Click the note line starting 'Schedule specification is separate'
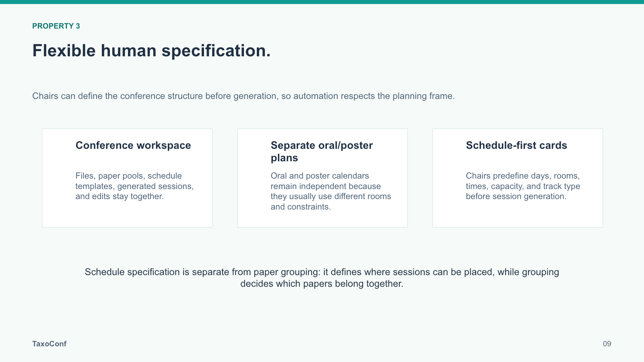The height and width of the screenshot is (362, 644). click(x=322, y=272)
